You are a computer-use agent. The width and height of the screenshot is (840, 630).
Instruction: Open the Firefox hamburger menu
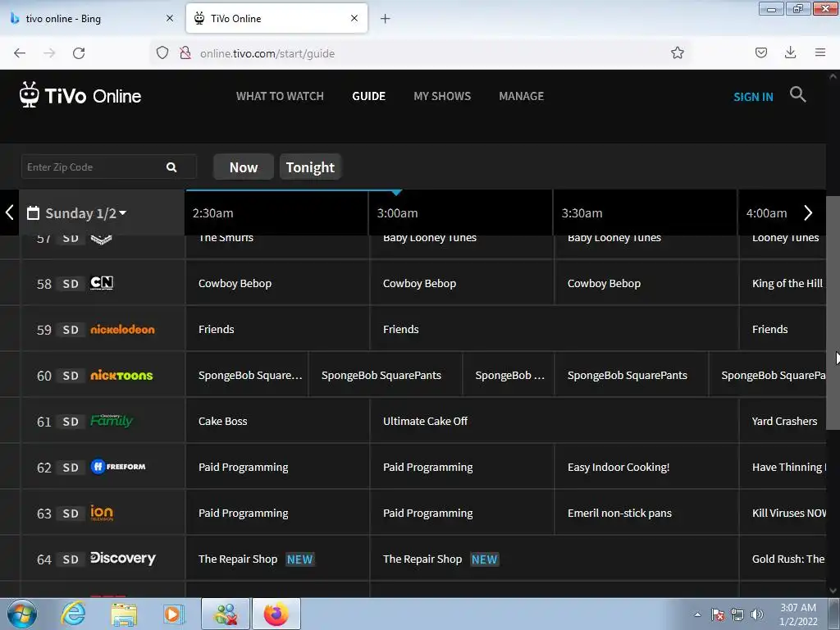point(819,52)
